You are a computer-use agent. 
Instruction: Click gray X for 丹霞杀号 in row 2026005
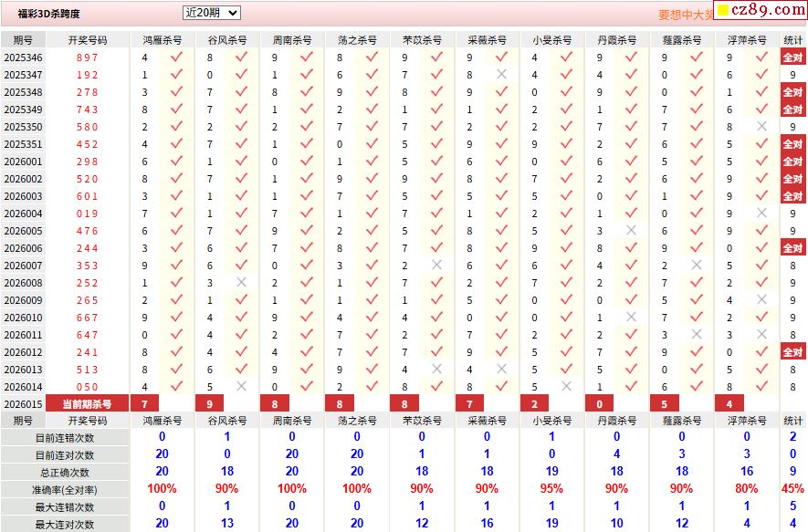(631, 230)
